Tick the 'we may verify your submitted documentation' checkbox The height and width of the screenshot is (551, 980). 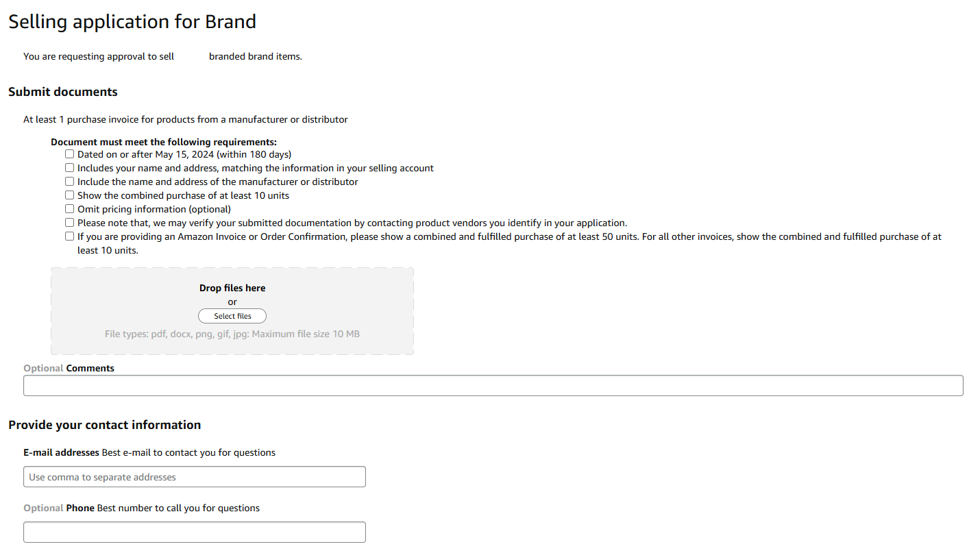[x=69, y=223]
